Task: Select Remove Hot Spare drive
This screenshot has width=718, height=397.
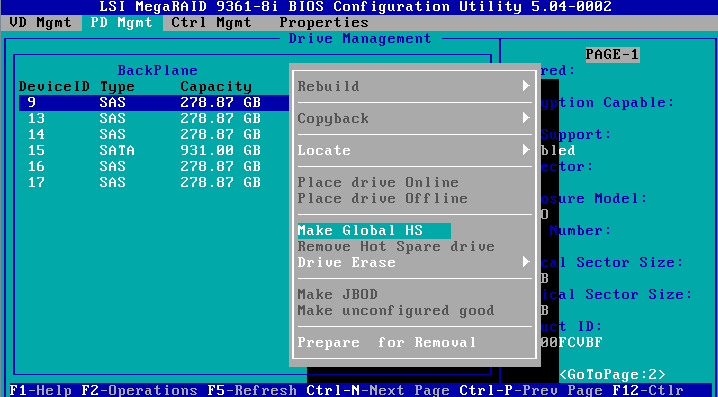Action: point(396,246)
